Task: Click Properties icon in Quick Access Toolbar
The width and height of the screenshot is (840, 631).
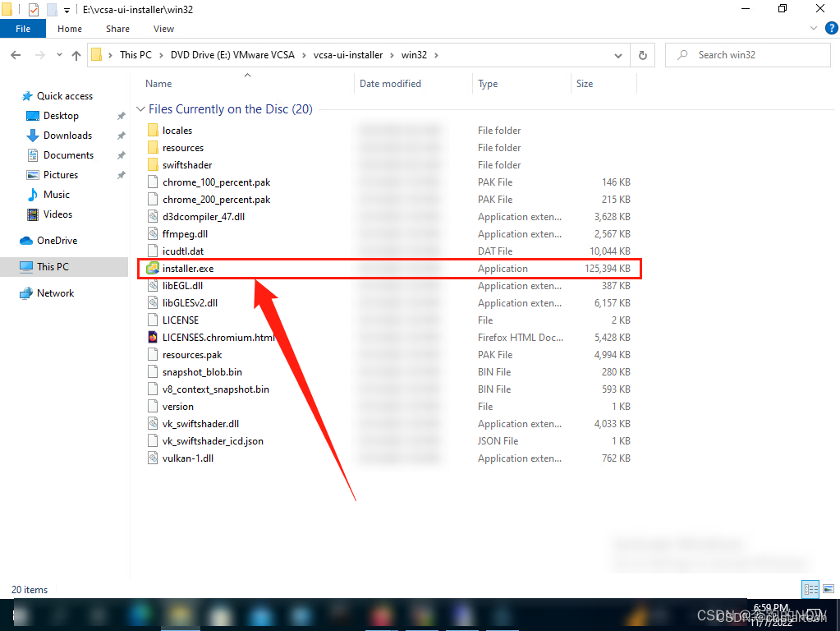Action: tap(33, 9)
